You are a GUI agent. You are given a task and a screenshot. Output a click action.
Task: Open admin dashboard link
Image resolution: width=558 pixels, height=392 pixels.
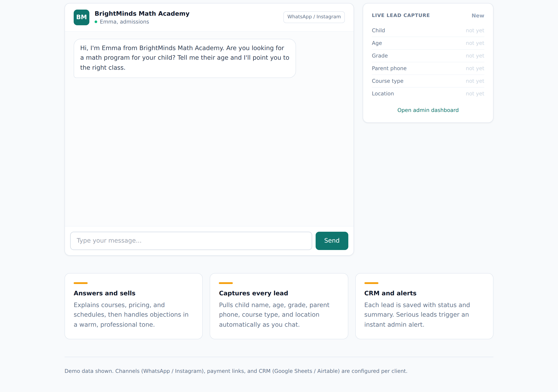[x=428, y=110]
